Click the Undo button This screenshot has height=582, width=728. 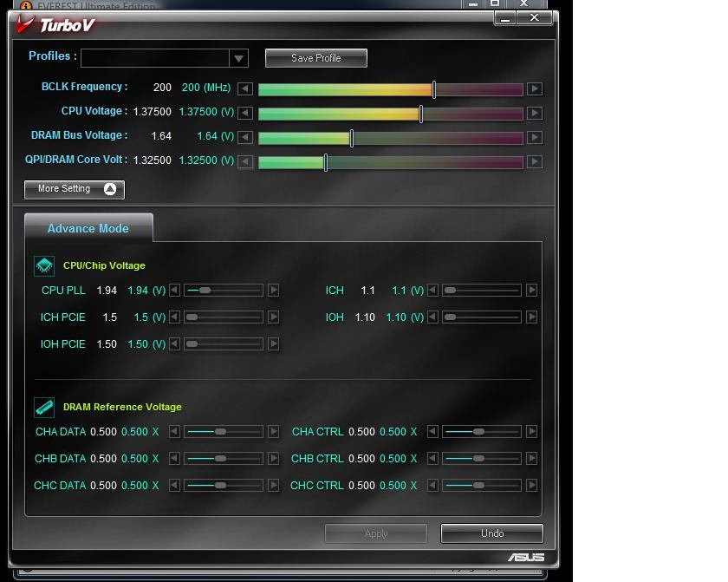point(492,533)
